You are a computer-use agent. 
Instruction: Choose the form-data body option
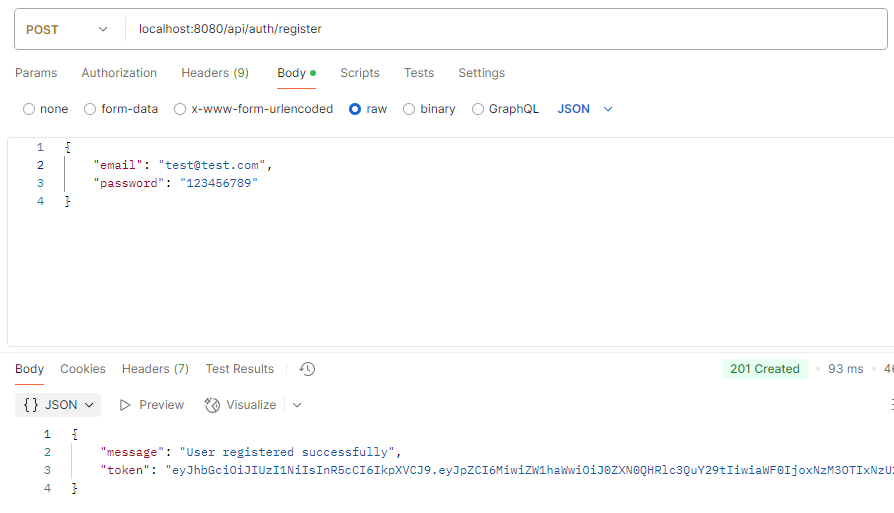coord(90,109)
